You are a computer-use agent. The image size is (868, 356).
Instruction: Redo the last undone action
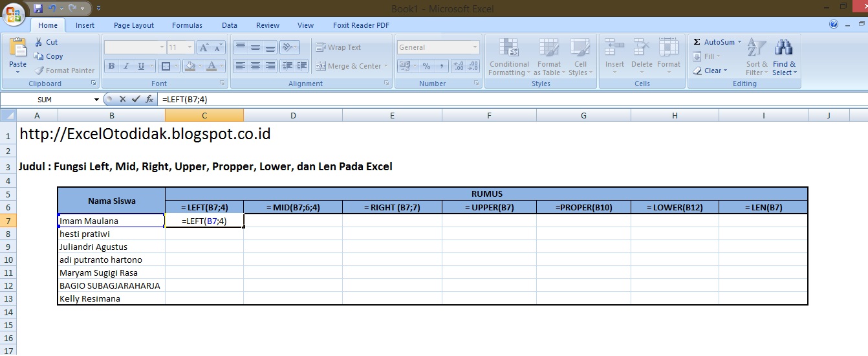72,8
